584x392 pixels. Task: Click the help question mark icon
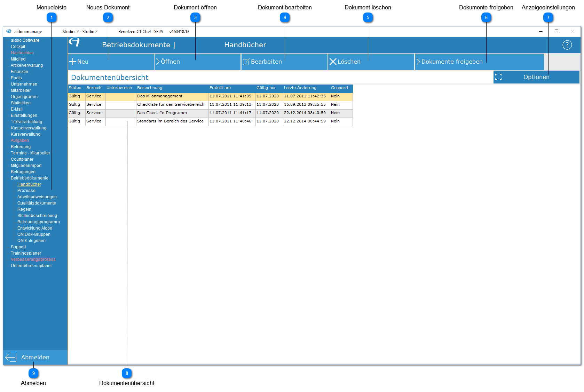pos(567,45)
